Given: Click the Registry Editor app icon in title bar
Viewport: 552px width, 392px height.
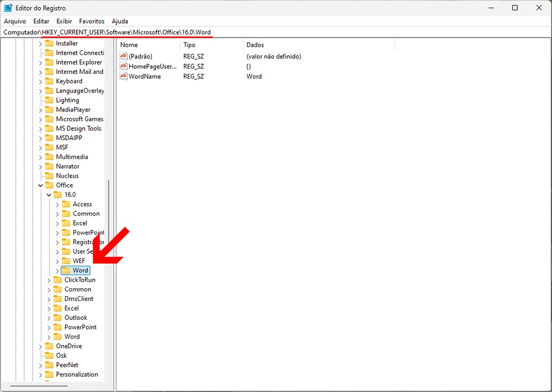Looking at the screenshot, I should tap(8, 8).
